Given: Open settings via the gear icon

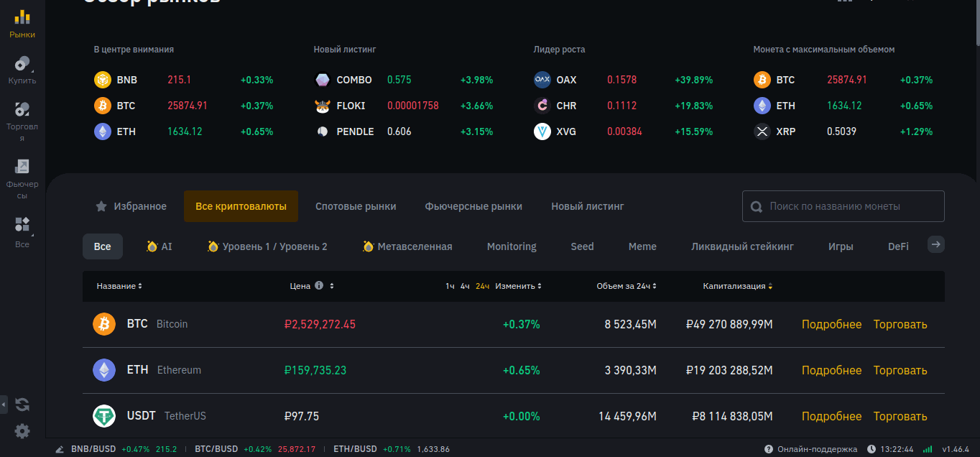Looking at the screenshot, I should pos(22,431).
